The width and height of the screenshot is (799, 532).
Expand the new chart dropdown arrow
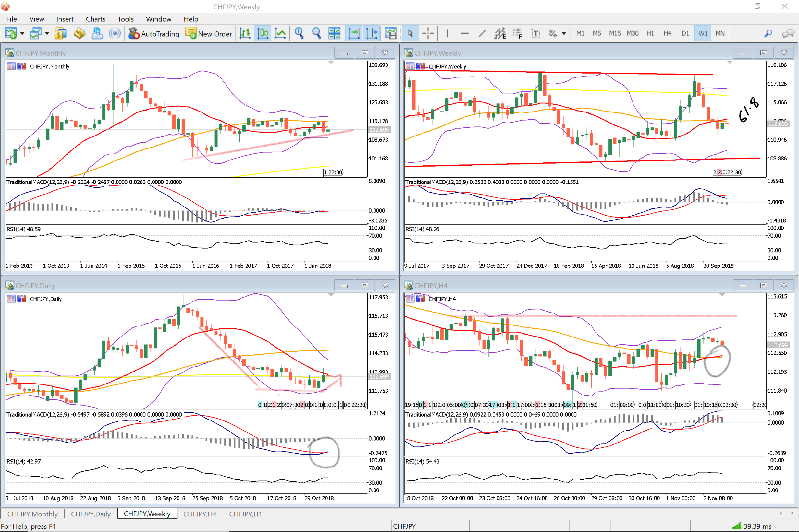click(x=22, y=33)
